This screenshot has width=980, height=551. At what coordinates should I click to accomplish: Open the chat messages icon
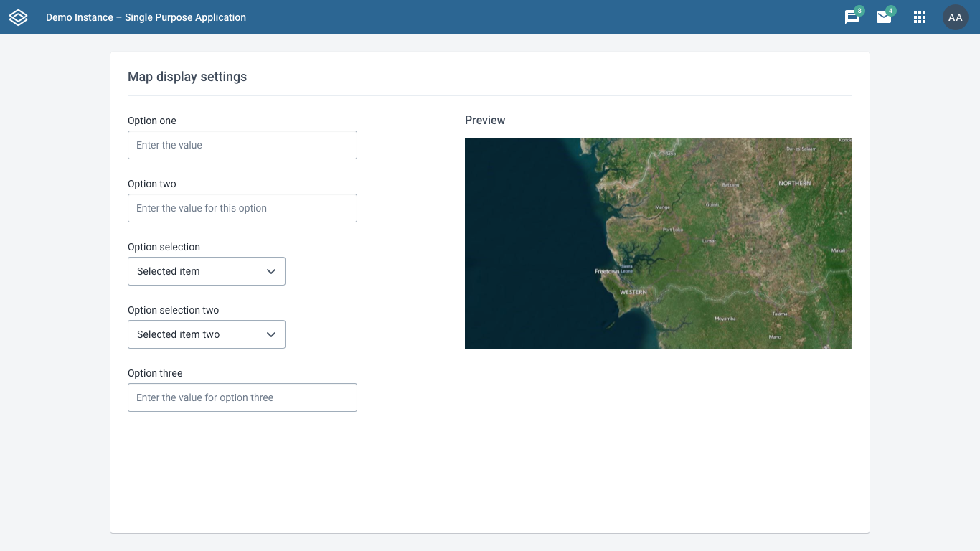tap(852, 18)
